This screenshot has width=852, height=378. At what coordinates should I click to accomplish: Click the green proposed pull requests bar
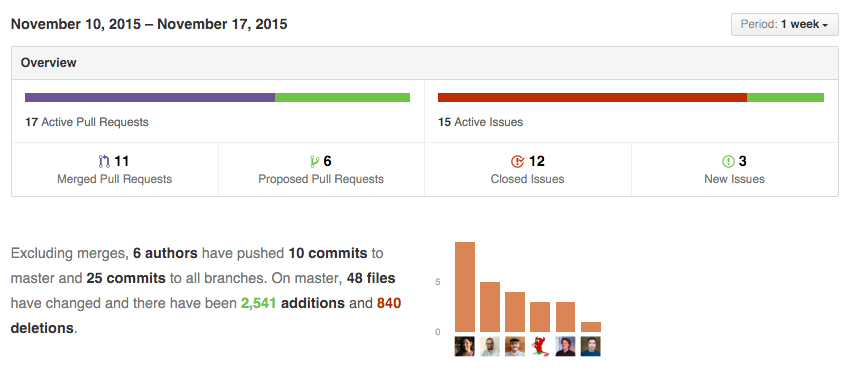pyautogui.click(x=342, y=98)
